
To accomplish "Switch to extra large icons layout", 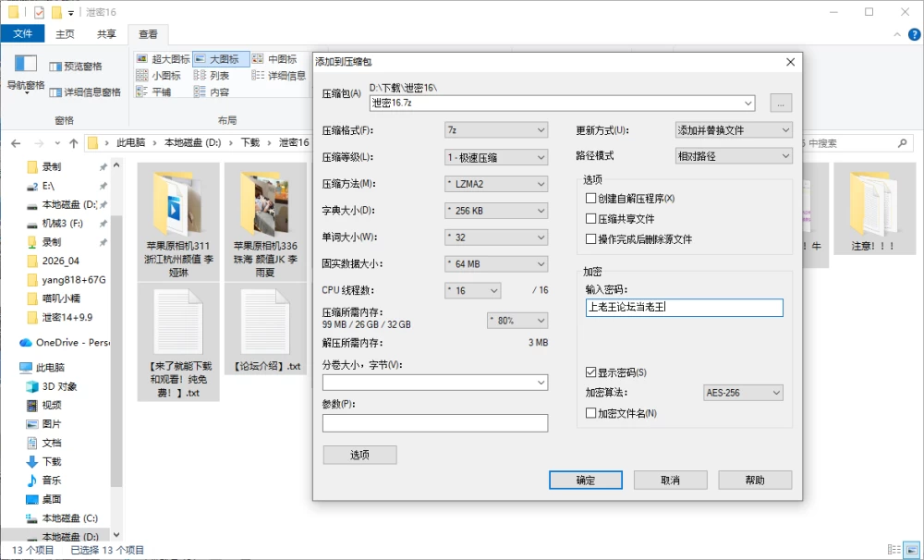I will point(164,59).
